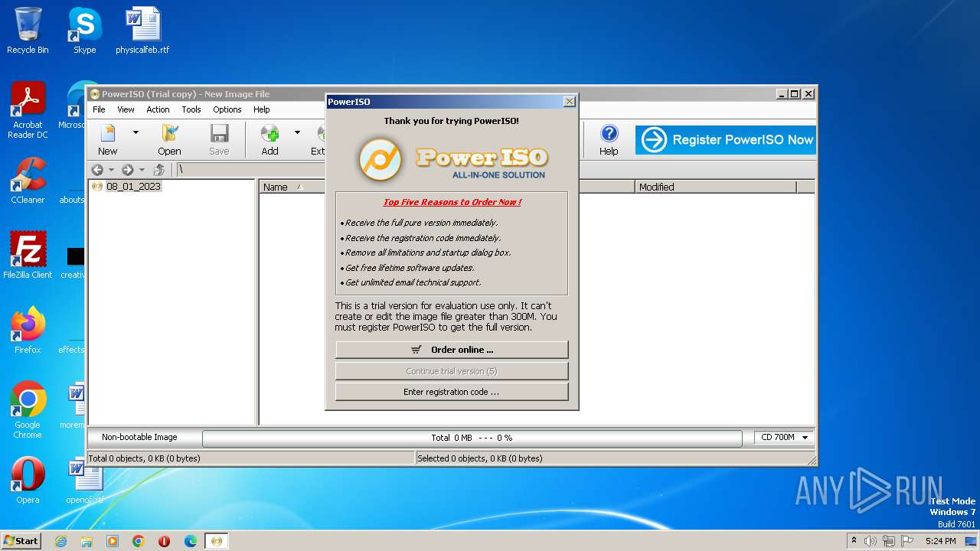The width and height of the screenshot is (980, 551).
Task: Open the Action menu
Action: coord(158,109)
